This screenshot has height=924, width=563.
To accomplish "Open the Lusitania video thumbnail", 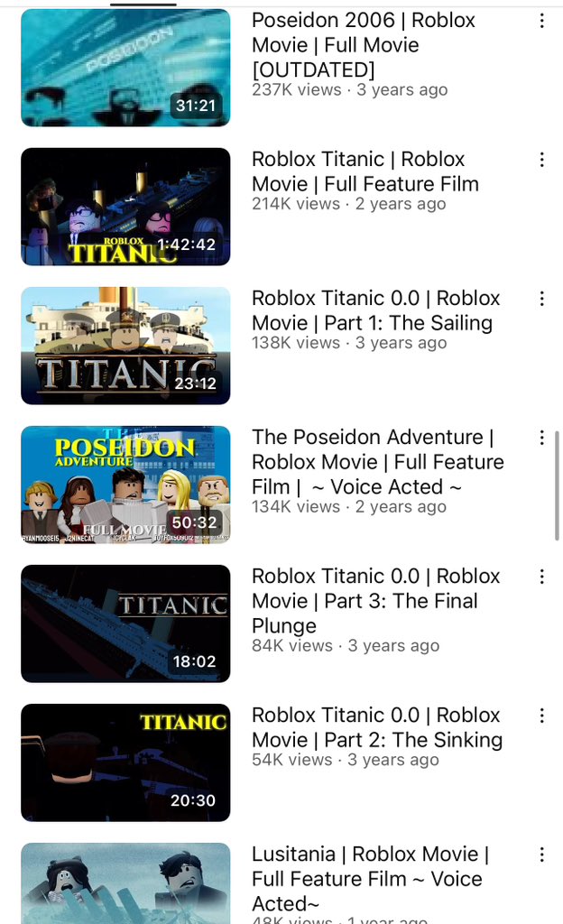I will [x=125, y=883].
